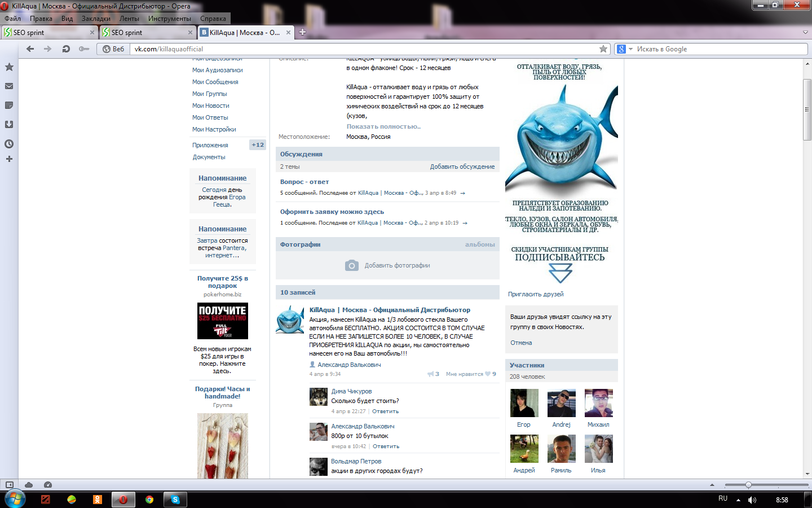This screenshot has height=508, width=812.
Task: Click the KillAqua shark post avatar
Action: click(x=290, y=319)
